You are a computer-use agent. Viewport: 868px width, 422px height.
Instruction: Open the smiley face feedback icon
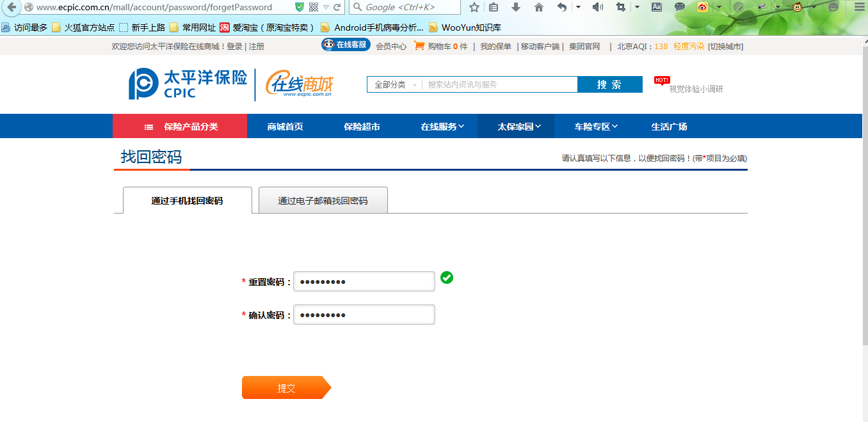pos(833,7)
